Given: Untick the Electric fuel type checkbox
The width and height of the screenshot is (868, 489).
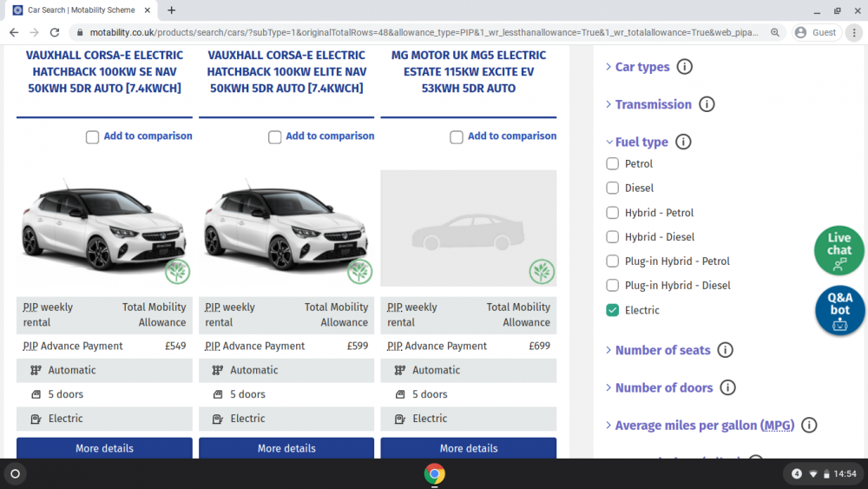Looking at the screenshot, I should point(612,310).
